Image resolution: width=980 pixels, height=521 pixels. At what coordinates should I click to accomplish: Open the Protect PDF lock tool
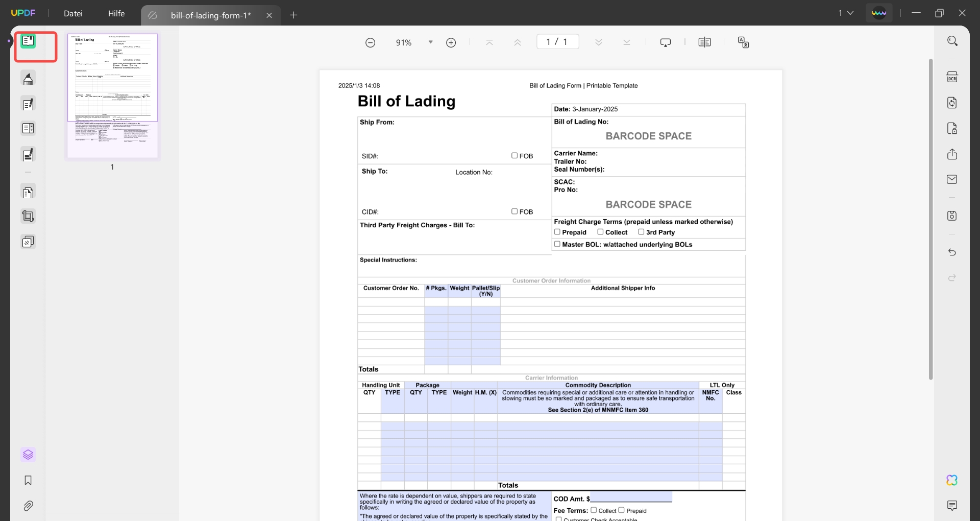[952, 128]
